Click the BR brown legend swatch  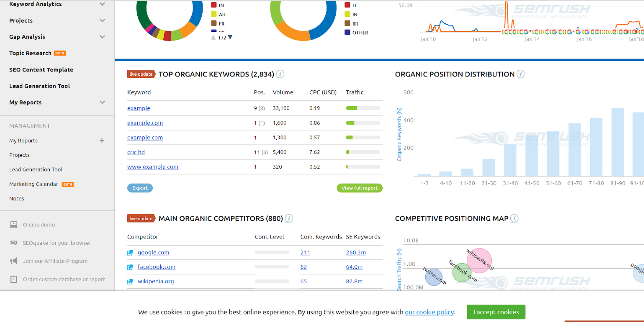coord(347,23)
